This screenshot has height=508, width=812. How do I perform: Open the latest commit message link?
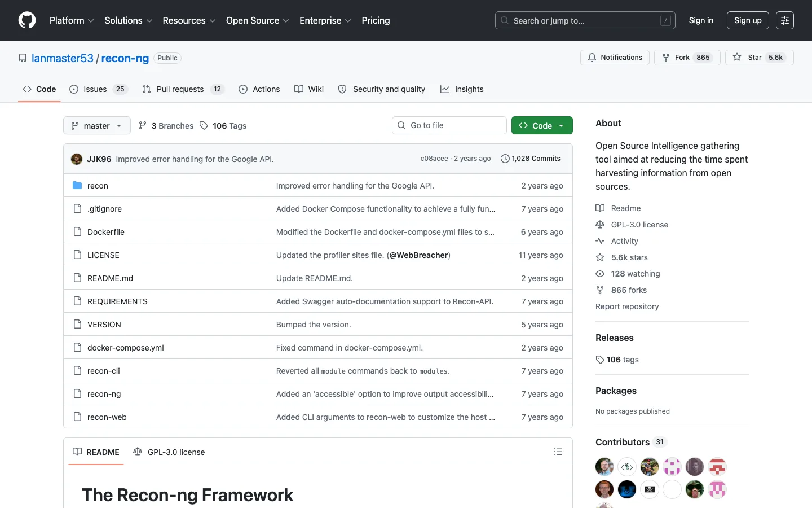pyautogui.click(x=195, y=159)
